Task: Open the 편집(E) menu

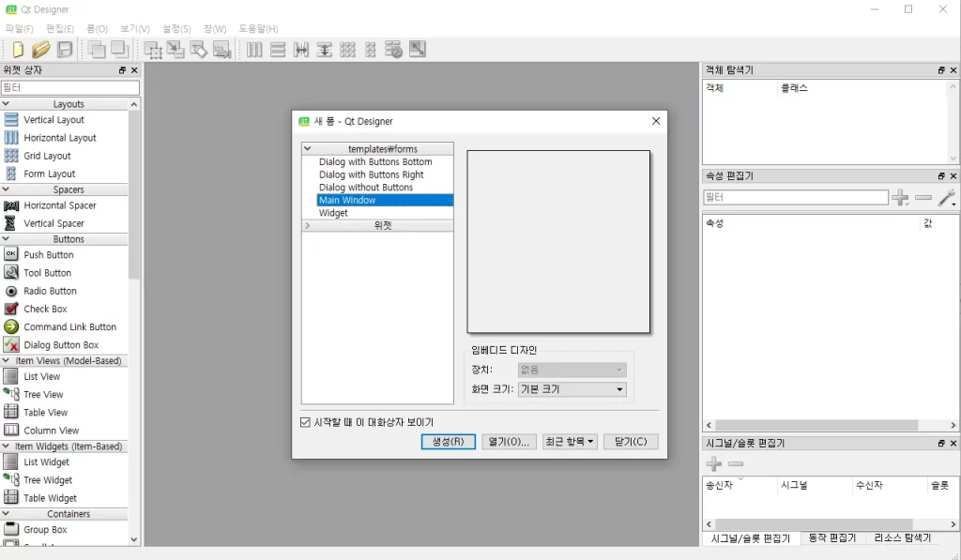Action: pyautogui.click(x=59, y=29)
